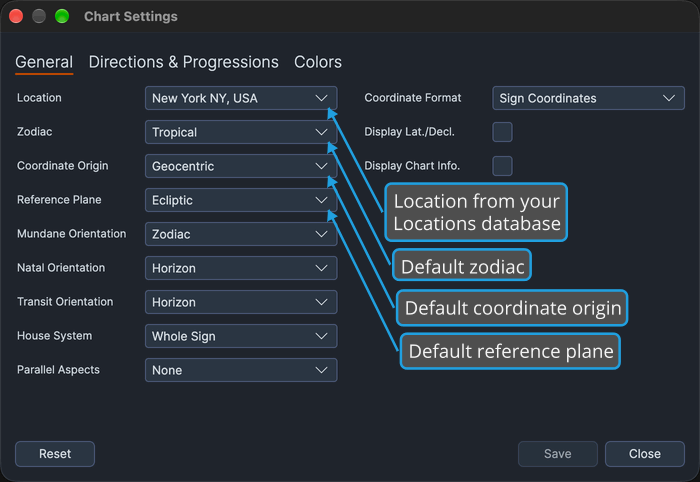Open the Transit Orientation dropdown
The width and height of the screenshot is (700, 482).
[x=241, y=302]
